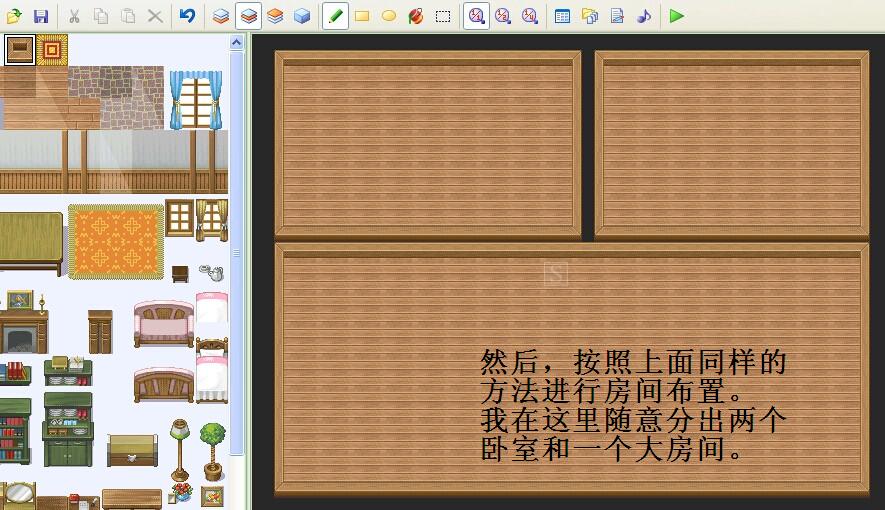Open a project with the folder icon
The height and width of the screenshot is (510, 885).
click(x=14, y=16)
